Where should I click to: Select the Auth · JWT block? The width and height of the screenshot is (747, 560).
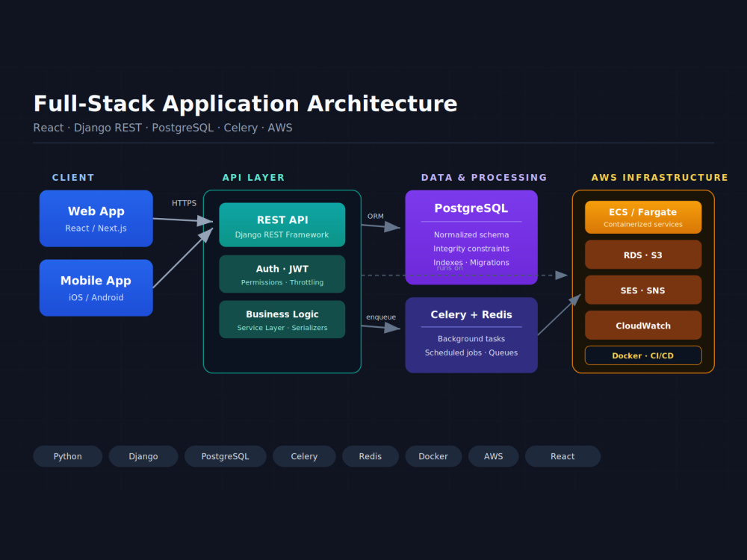(x=282, y=274)
